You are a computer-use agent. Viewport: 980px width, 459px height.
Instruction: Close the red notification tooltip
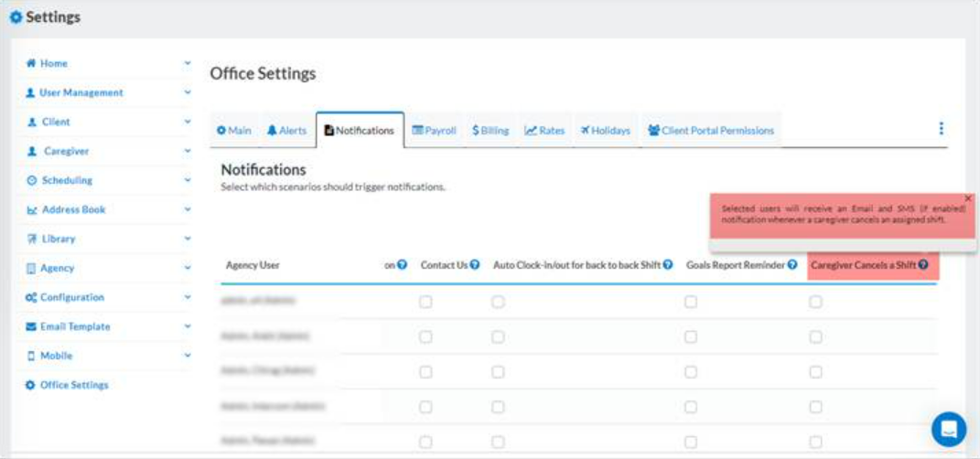[967, 198]
